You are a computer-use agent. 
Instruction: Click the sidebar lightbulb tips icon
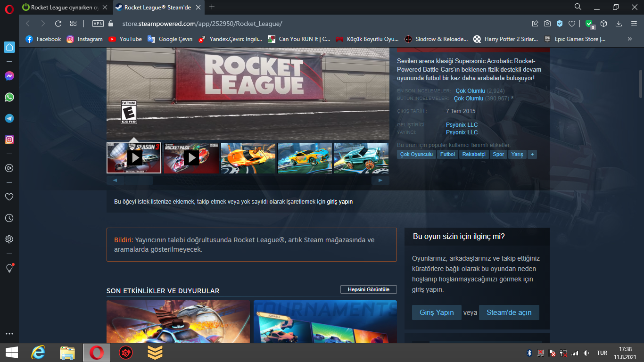click(x=9, y=268)
